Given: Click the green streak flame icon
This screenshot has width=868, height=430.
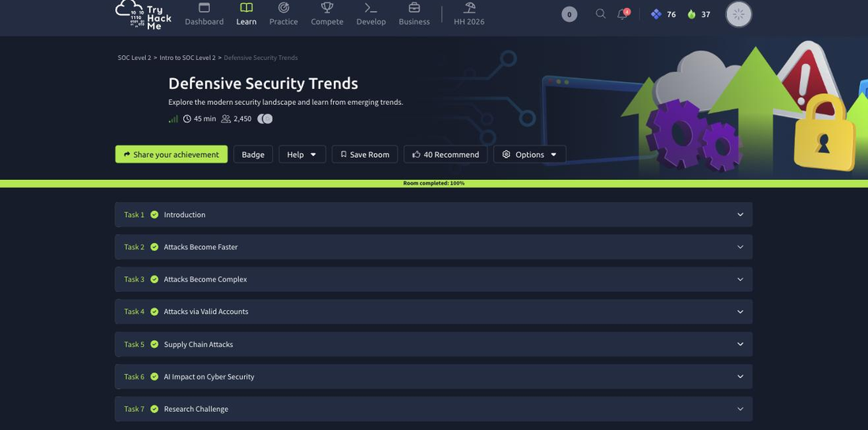Looking at the screenshot, I should (x=691, y=14).
